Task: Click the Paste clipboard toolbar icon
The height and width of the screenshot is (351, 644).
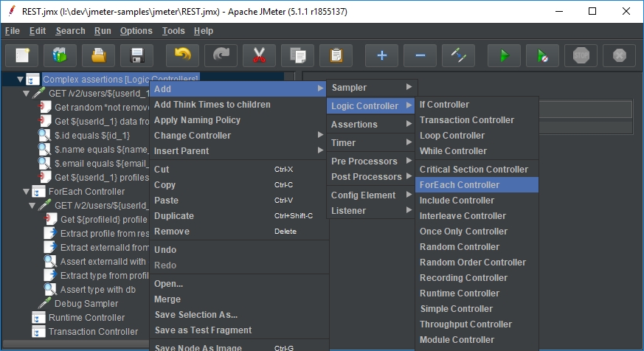Action: click(x=336, y=55)
